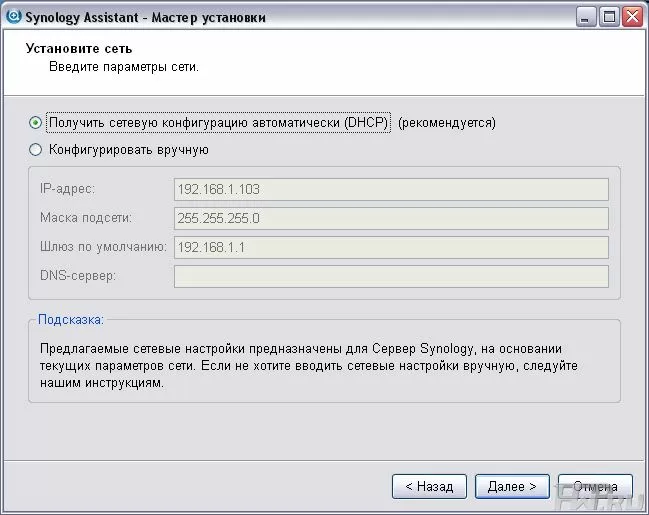Viewport: 649px width, 515px height.
Task: Click the Synology Assistant title bar icon
Action: (13, 17)
